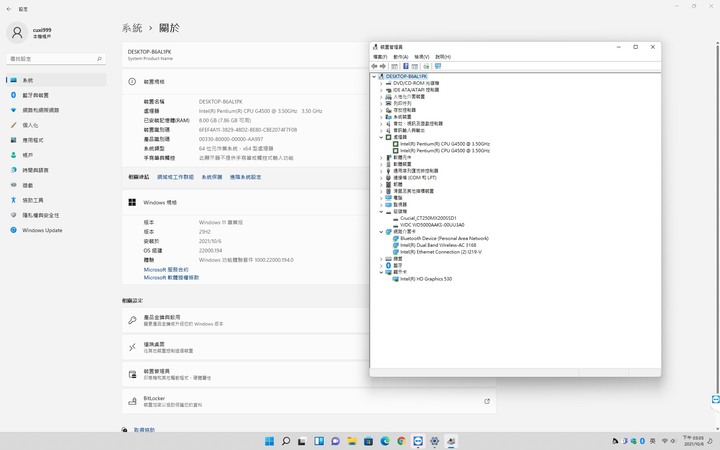Screen dimensions: 720x450
Task: Open the Action (動作) menu in Device Manager
Action: [400, 57]
